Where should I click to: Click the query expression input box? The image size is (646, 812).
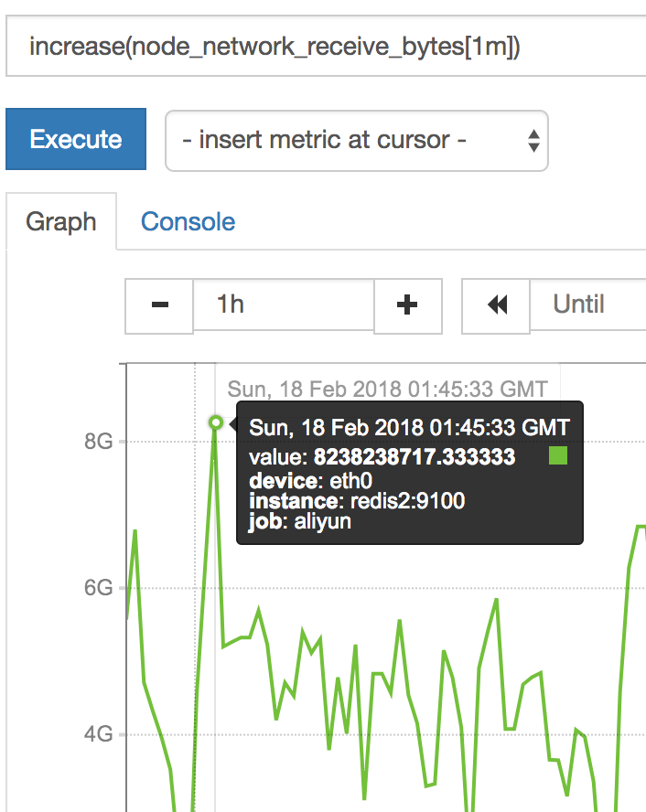click(326, 46)
